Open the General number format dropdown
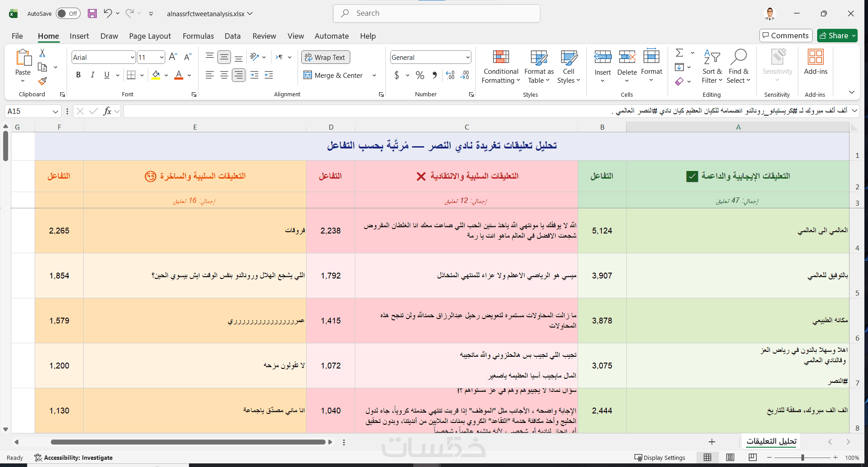 [x=468, y=57]
